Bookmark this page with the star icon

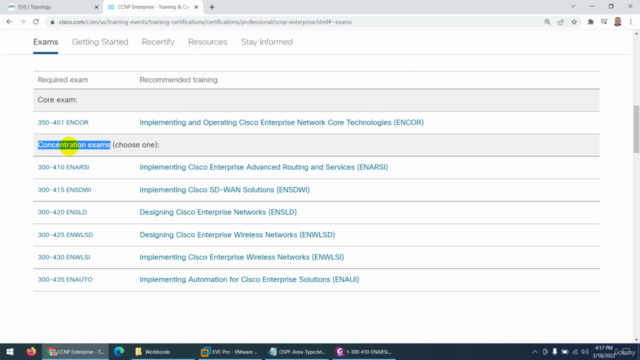(574, 22)
